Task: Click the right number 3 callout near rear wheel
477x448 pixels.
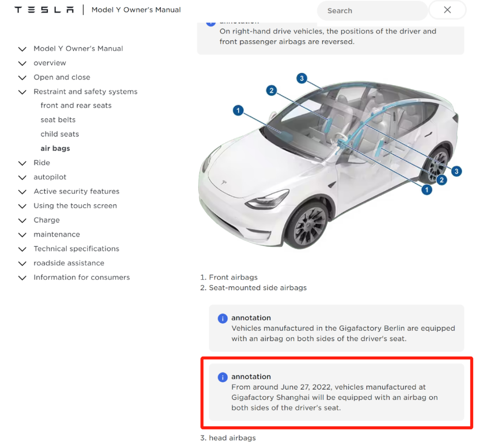Action: click(x=456, y=171)
